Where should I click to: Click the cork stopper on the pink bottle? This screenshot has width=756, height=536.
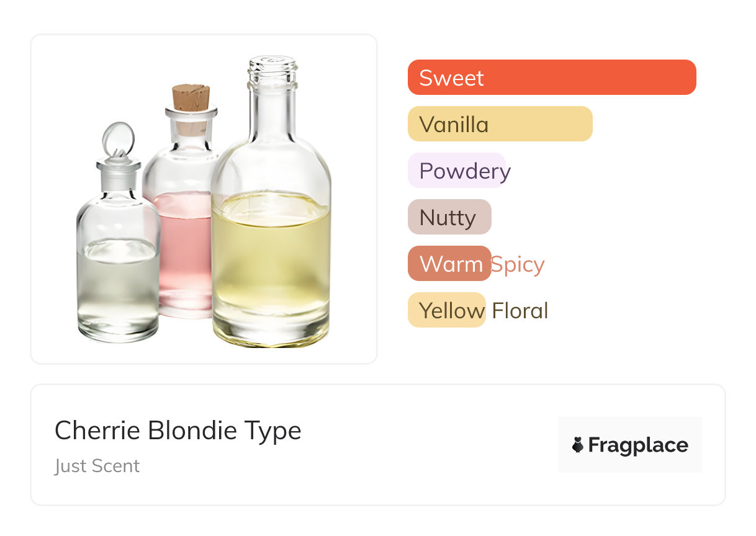[191, 98]
